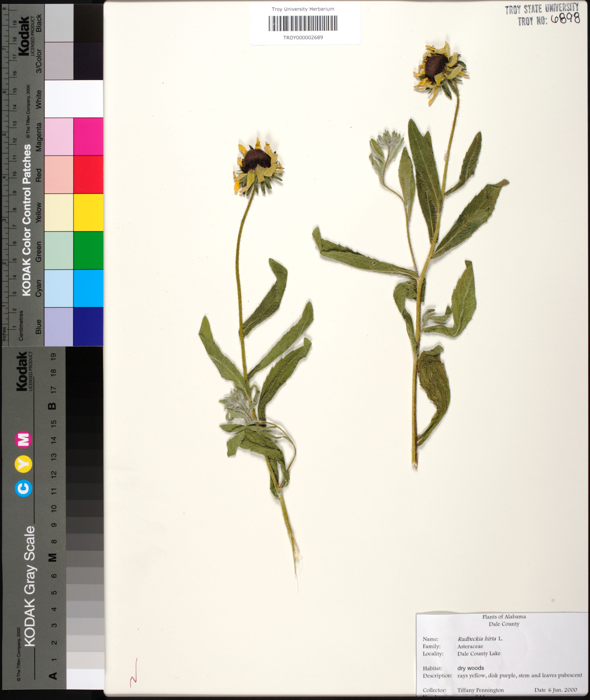Viewport: 590px width, 700px height.
Task: Click gray scale step number 19
Action: [x=53, y=357]
